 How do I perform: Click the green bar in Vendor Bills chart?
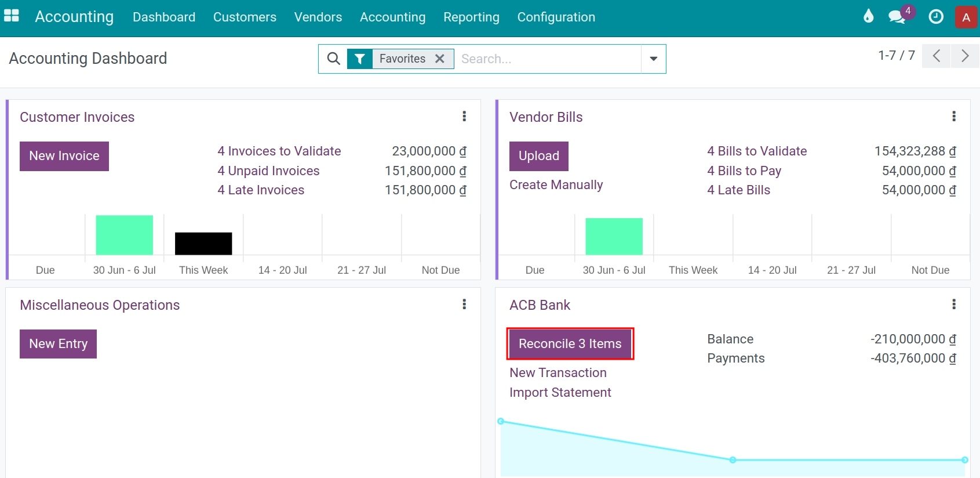click(614, 236)
